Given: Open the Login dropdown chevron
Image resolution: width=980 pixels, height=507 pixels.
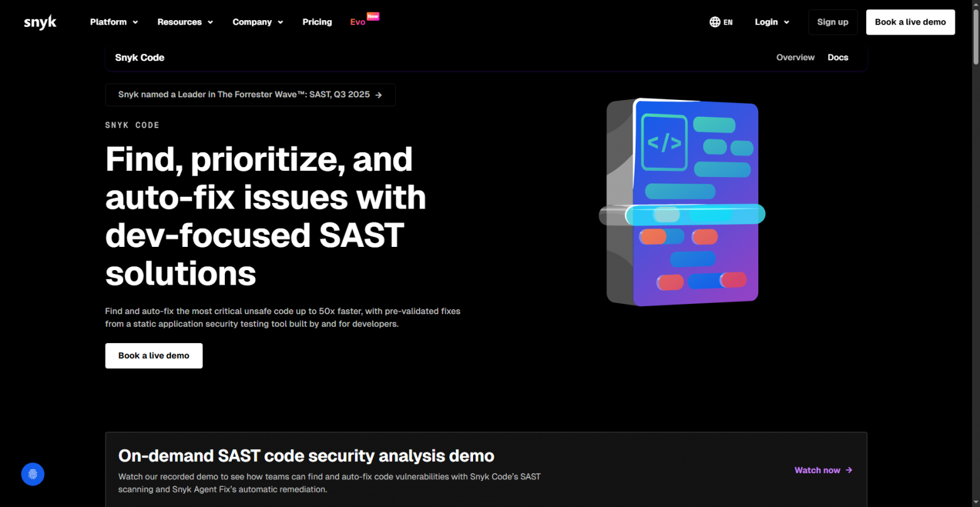Looking at the screenshot, I should coord(787,22).
